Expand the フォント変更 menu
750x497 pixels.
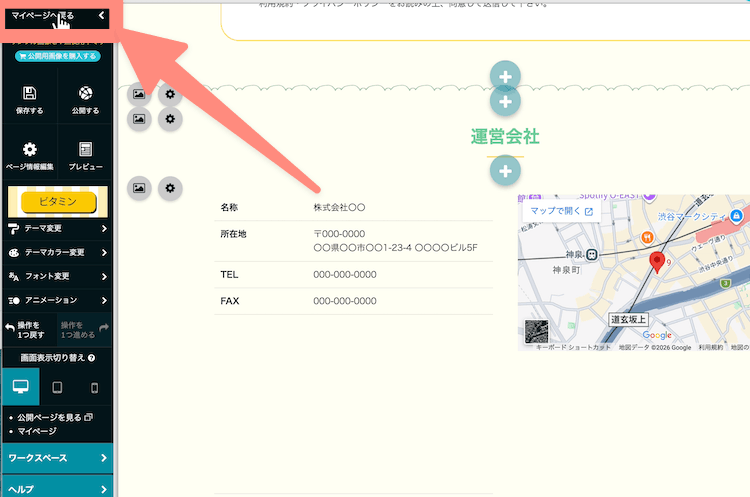(57, 276)
